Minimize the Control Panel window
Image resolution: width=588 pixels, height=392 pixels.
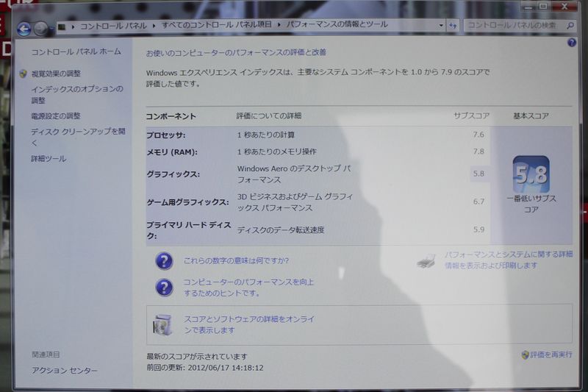tap(528, 7)
